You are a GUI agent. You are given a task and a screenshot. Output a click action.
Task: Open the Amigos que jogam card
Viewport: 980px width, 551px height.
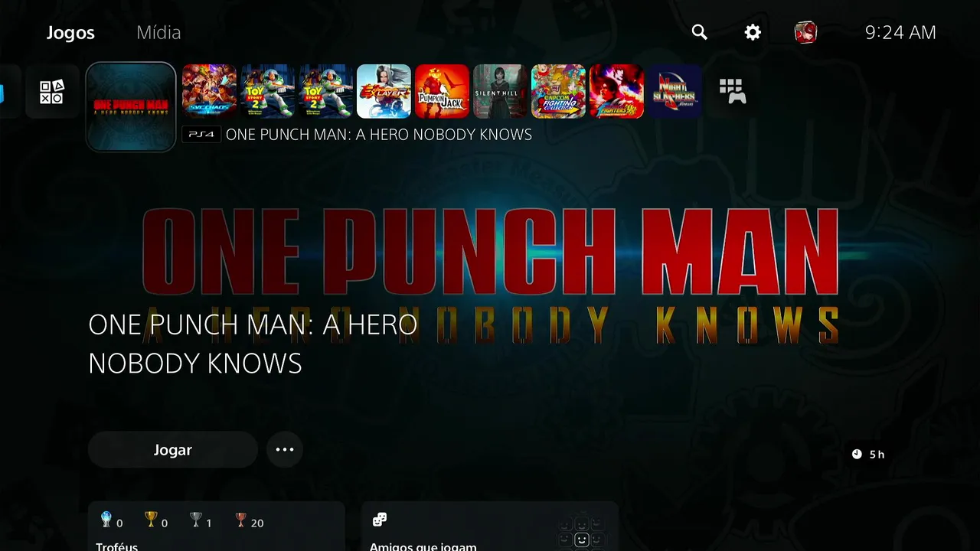[x=489, y=527]
